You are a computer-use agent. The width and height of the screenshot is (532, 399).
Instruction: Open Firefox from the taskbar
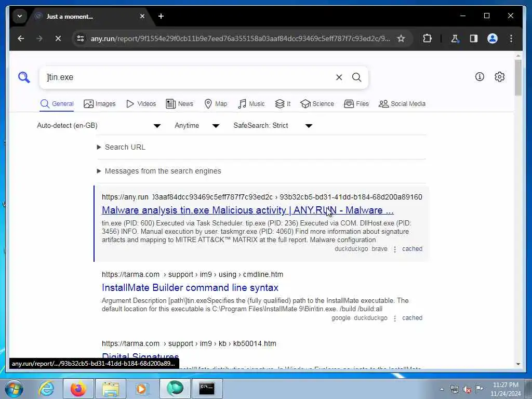(78, 389)
